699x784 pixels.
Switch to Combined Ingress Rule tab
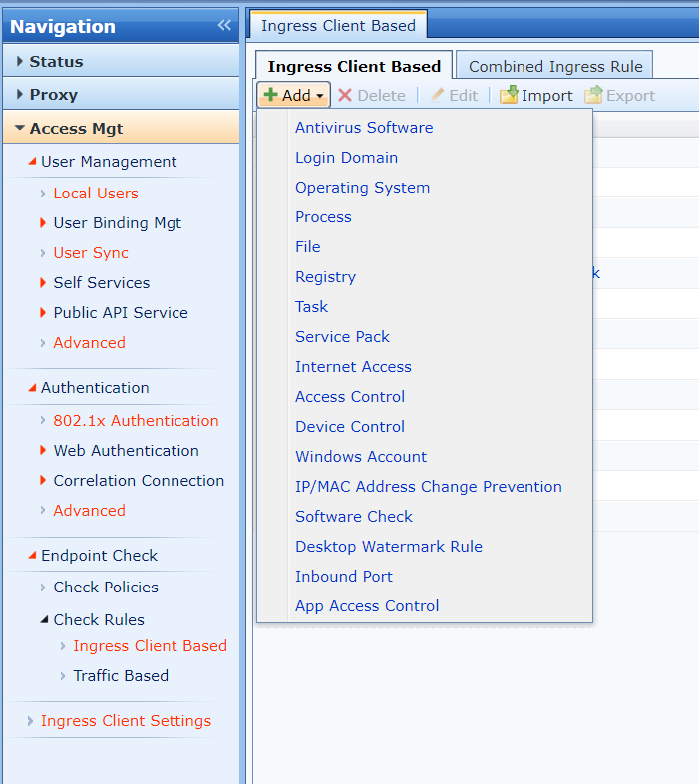click(x=555, y=67)
